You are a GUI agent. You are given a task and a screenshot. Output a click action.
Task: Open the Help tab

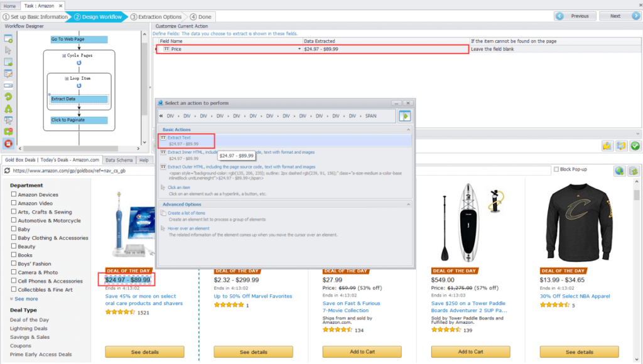coord(144,160)
